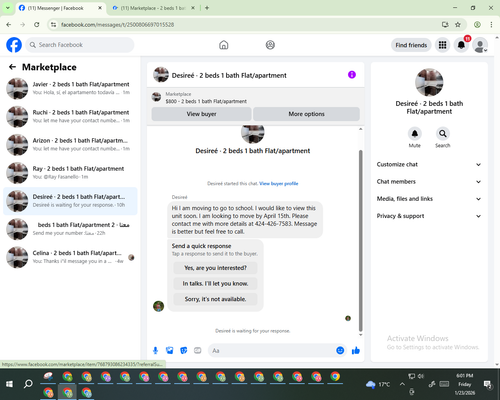The width and height of the screenshot is (500, 400).
Task: Expand Media, files and links section
Action: point(429,199)
